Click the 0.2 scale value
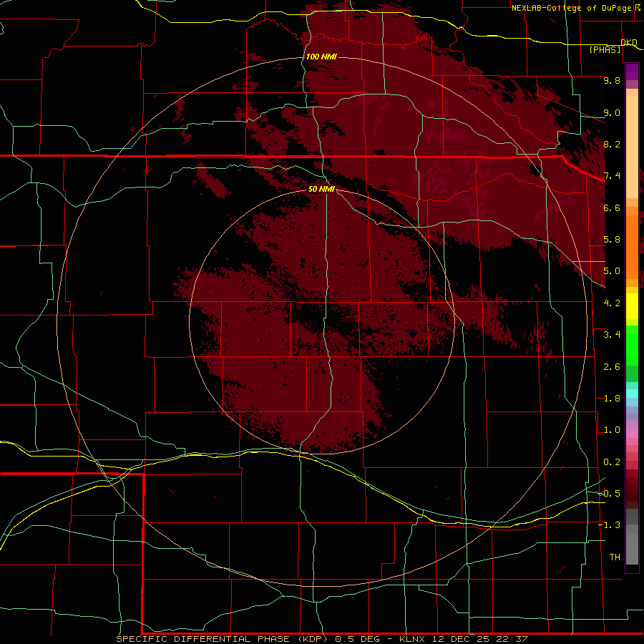Screen dimensions: 644x644 pos(612,462)
